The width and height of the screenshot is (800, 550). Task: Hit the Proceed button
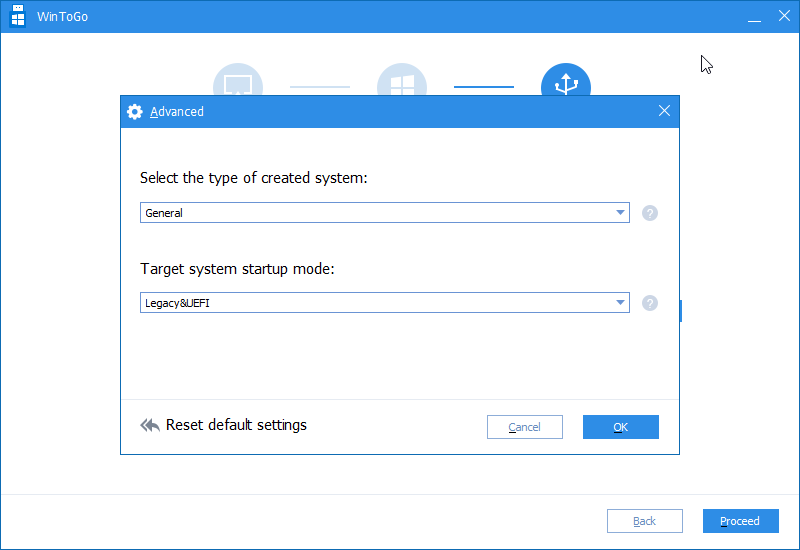740,521
